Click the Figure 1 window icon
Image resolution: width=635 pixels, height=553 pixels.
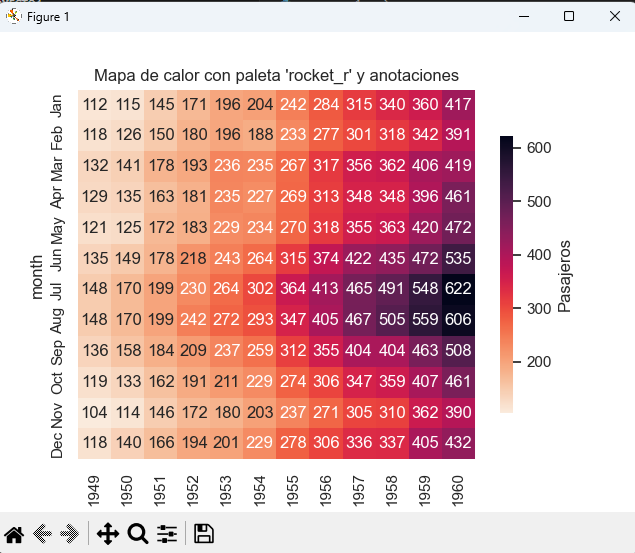[13, 16]
